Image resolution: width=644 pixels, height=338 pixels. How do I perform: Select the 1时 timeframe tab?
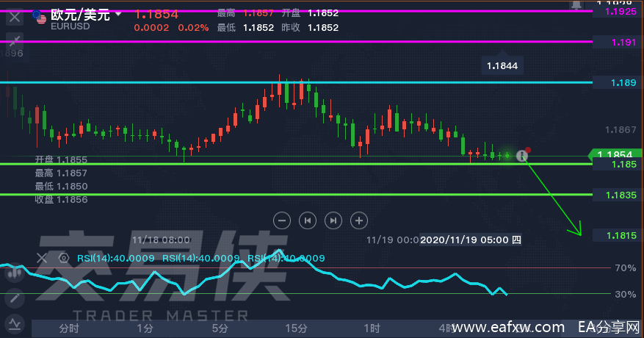coord(371,327)
